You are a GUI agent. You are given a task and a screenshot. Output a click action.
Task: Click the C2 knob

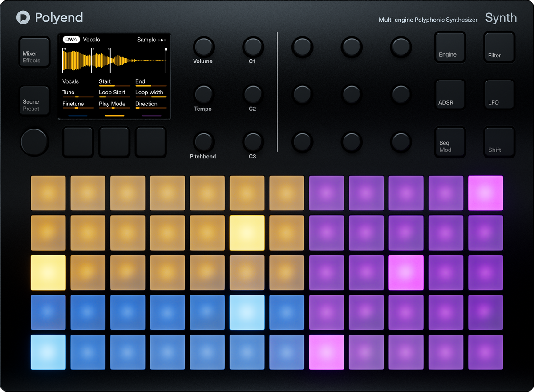tap(252, 94)
